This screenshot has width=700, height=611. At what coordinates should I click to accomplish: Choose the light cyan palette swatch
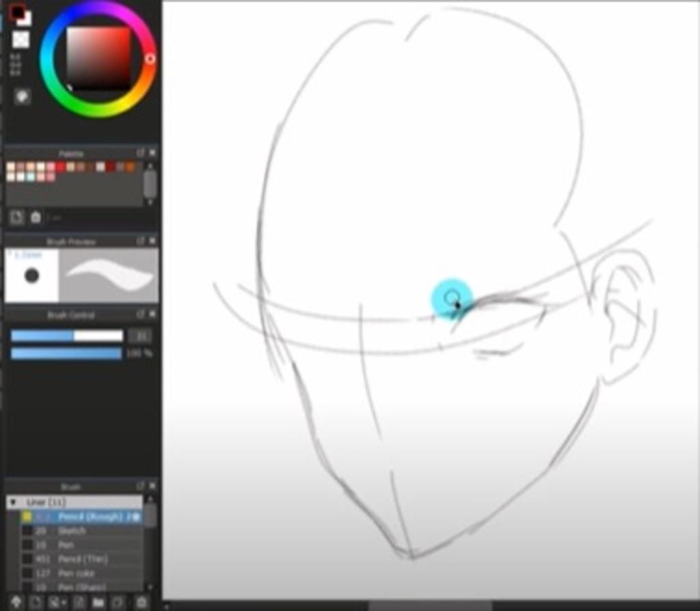(x=30, y=177)
